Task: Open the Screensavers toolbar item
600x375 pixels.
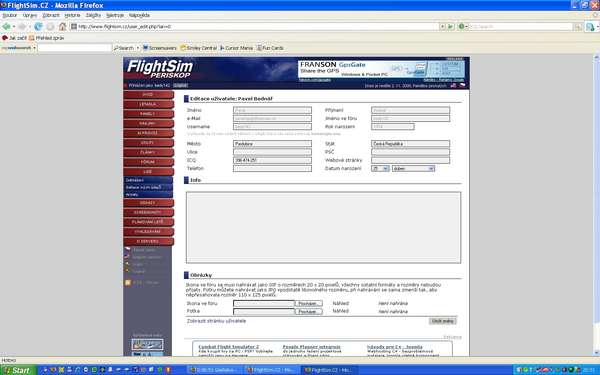Action: click(x=160, y=48)
